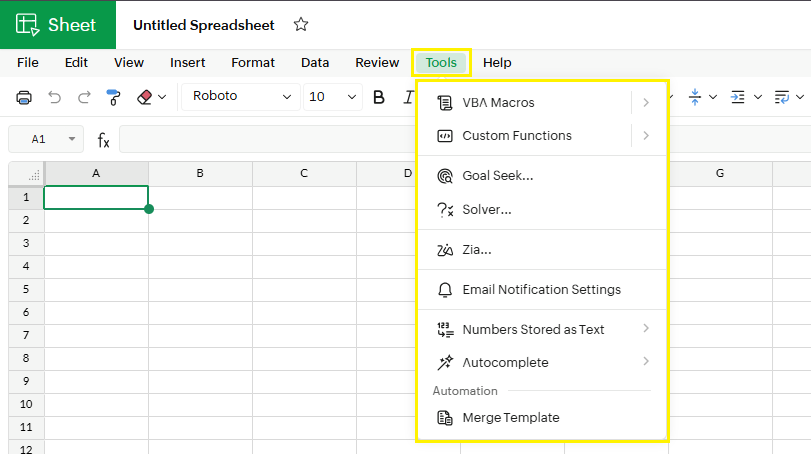
Task: Click the Goal Seek target icon
Action: 445,176
